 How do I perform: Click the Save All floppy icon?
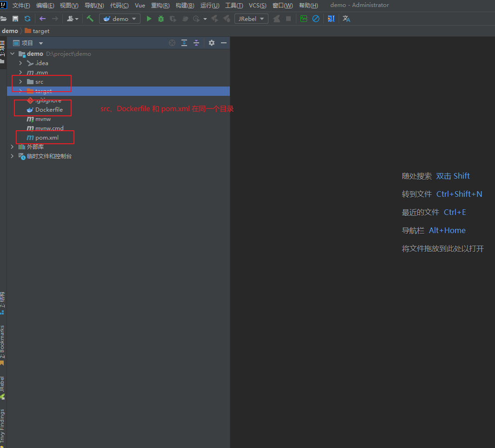click(15, 19)
